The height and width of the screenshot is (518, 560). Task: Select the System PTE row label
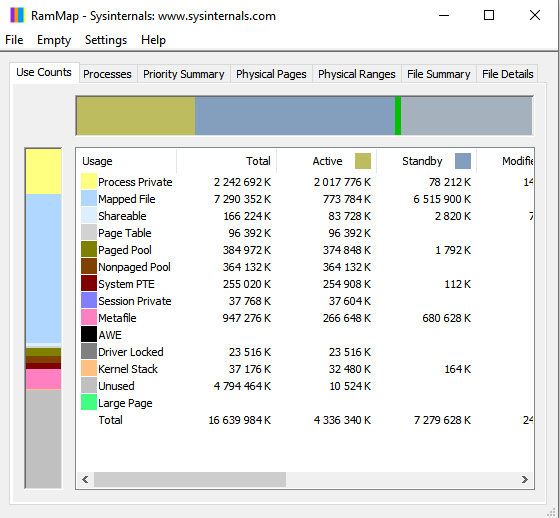point(126,284)
